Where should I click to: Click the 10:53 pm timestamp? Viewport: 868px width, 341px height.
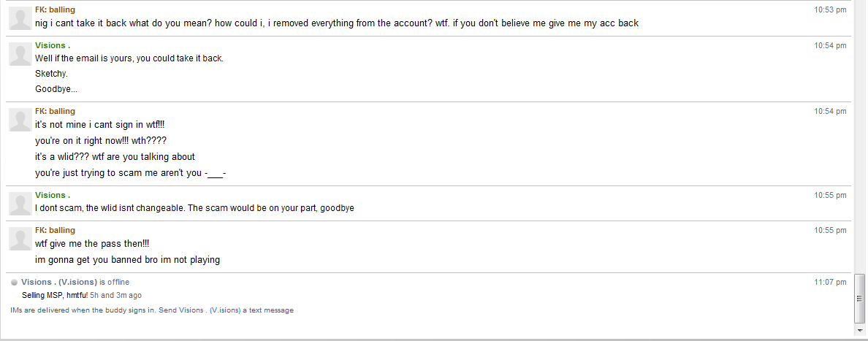pyautogui.click(x=830, y=9)
